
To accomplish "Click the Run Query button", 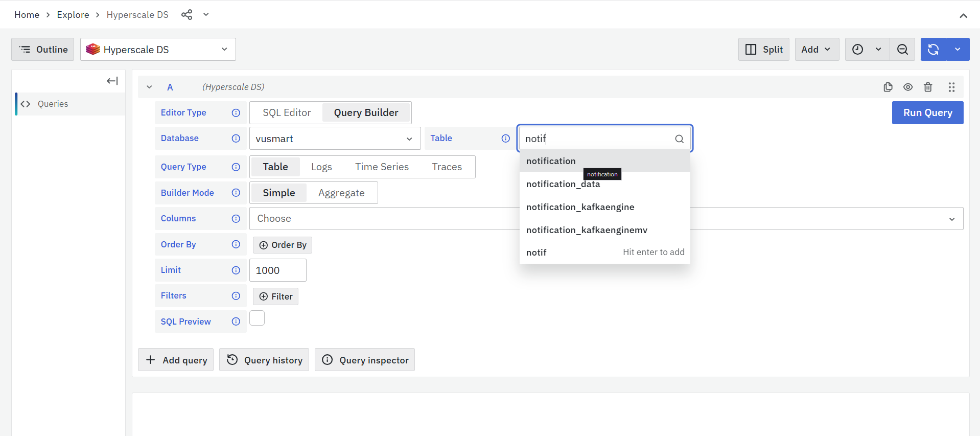I will [x=927, y=113].
